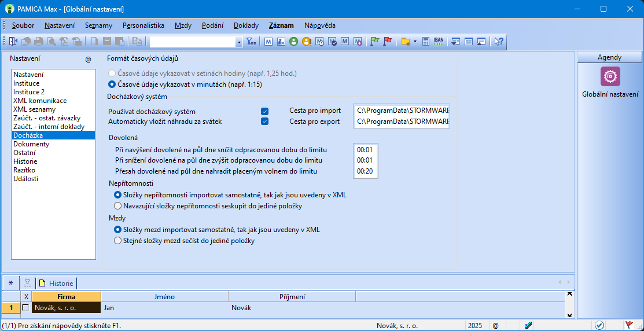Click the M with checkmark icon
The height and width of the screenshot is (331, 644).
tap(332, 42)
